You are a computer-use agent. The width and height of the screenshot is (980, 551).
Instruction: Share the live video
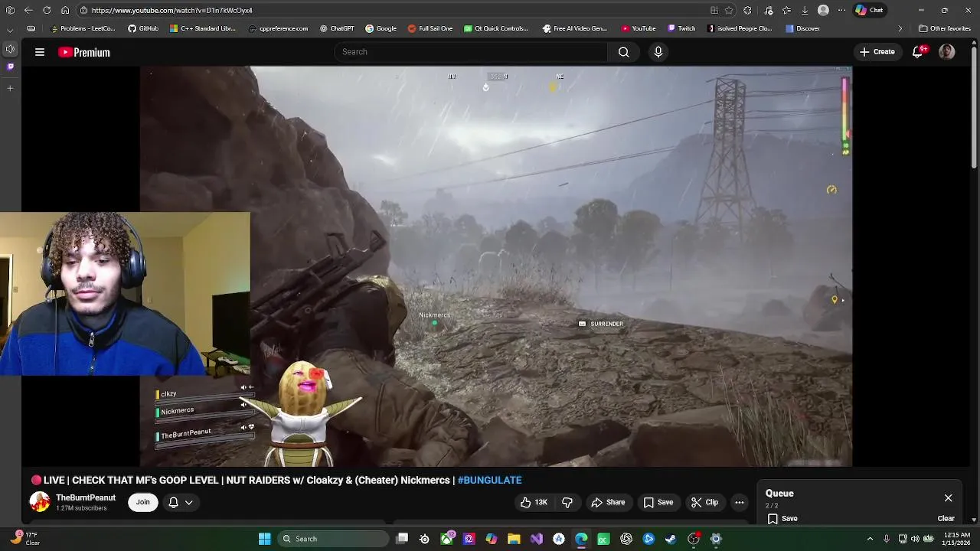point(608,502)
